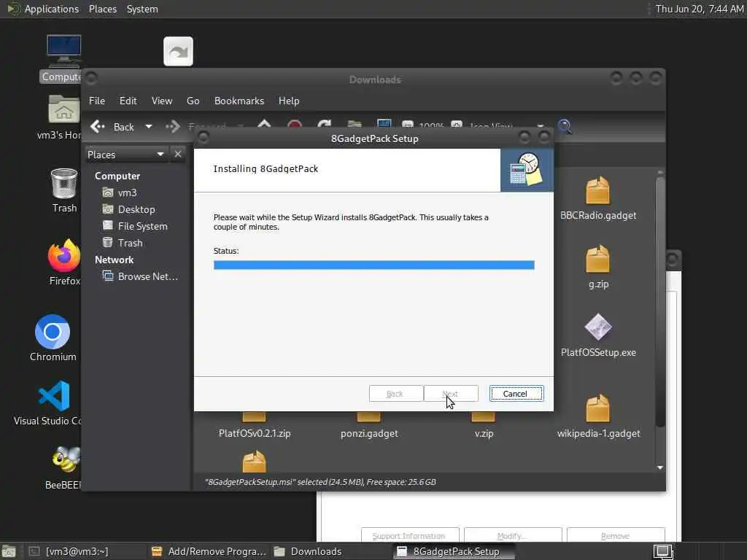Image resolution: width=747 pixels, height=560 pixels.
Task: Click the Forward arrow in Downloads toolbar
Action: click(172, 127)
